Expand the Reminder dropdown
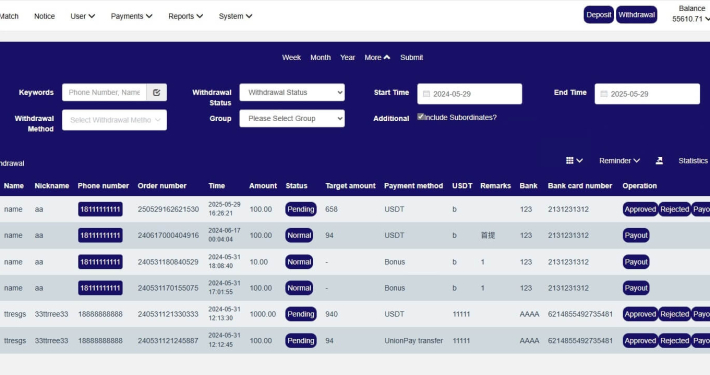This screenshot has height=375, width=710. [619, 161]
